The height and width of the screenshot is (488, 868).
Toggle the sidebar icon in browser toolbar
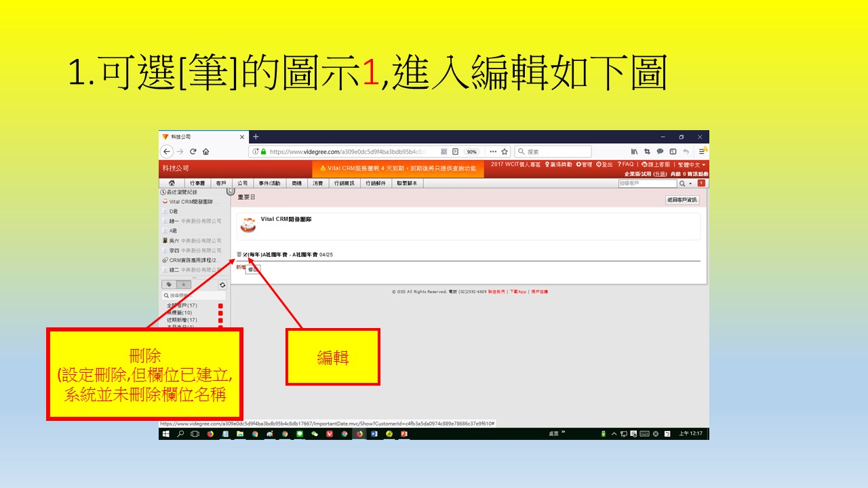point(673,152)
